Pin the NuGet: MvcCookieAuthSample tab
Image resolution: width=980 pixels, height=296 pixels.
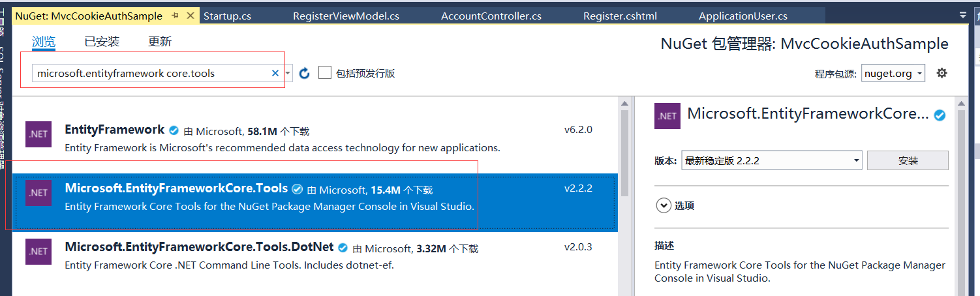(x=176, y=16)
